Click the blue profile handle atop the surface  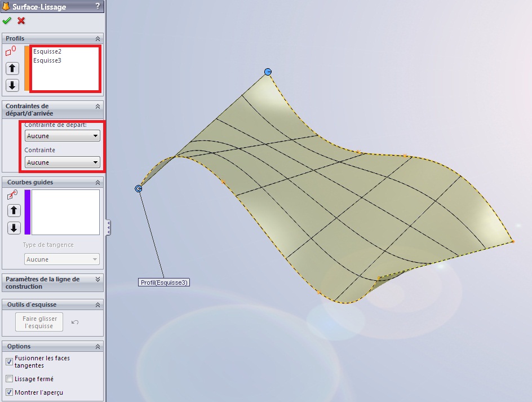click(268, 72)
